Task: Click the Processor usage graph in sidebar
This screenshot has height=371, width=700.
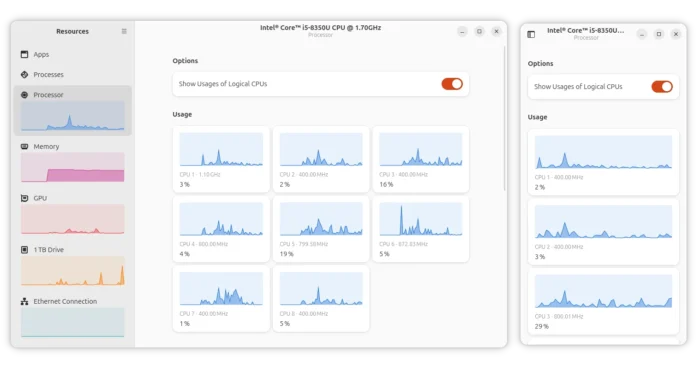Action: coord(73,116)
